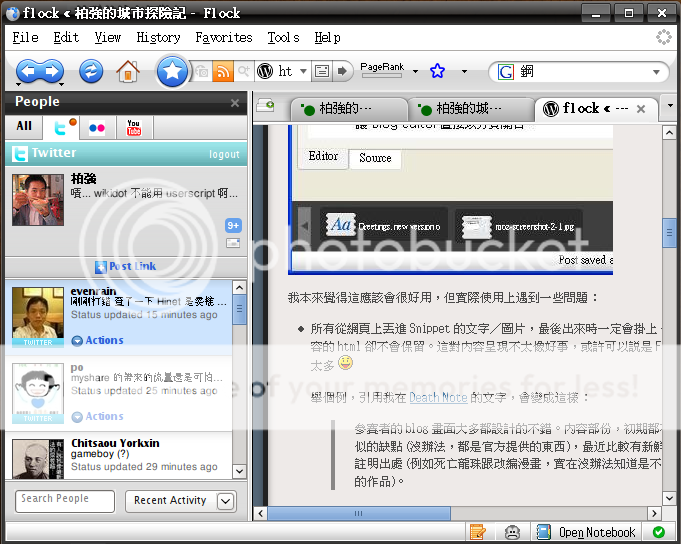The image size is (681, 544).
Task: Show the YouTube people tab
Action: click(134, 128)
